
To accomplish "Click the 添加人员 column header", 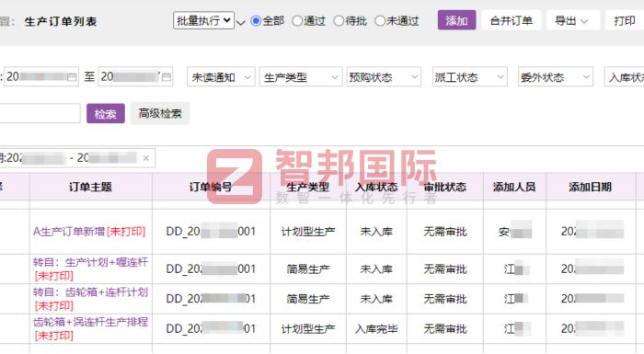I will pyautogui.click(x=514, y=187).
